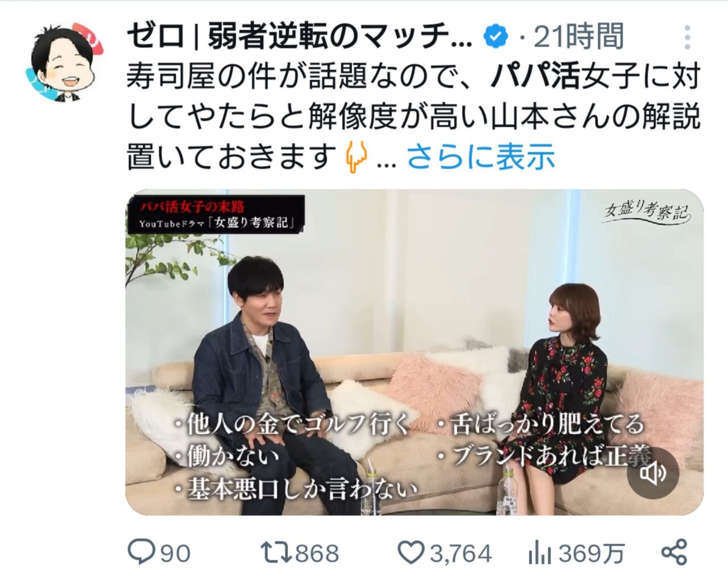This screenshot has height=582, width=728.
Task: Tap the 90 reply count number
Action: [175, 553]
